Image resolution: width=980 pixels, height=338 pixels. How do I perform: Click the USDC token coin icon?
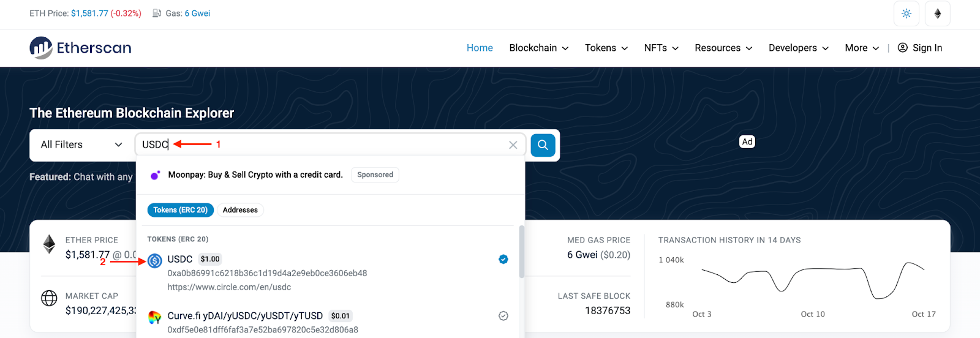(x=155, y=261)
